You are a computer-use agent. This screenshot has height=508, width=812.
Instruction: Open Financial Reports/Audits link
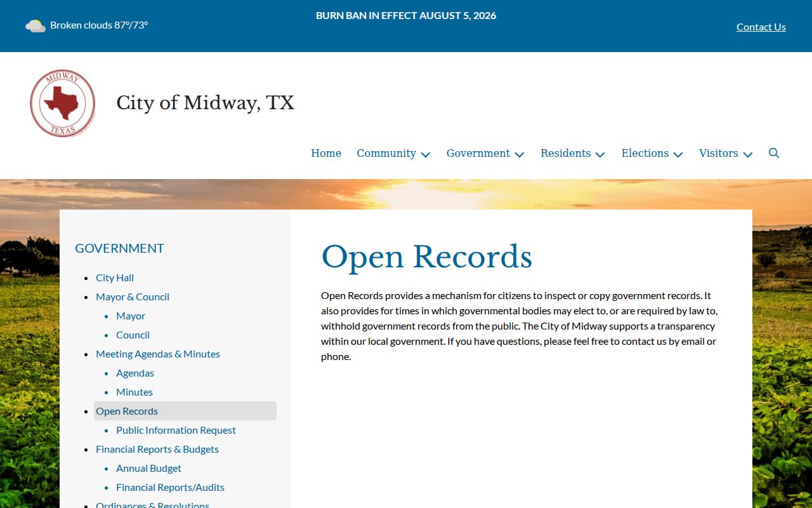tap(170, 487)
